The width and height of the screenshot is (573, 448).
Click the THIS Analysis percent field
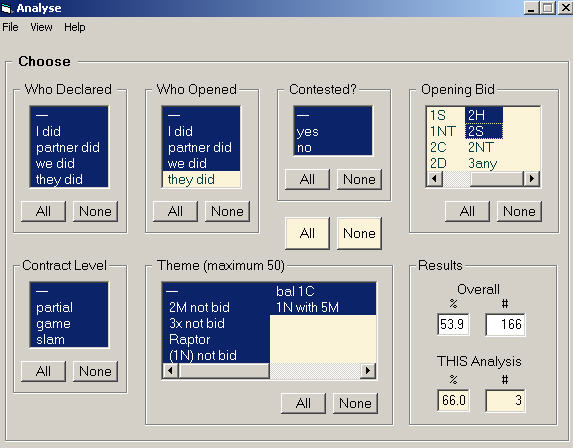[453, 400]
